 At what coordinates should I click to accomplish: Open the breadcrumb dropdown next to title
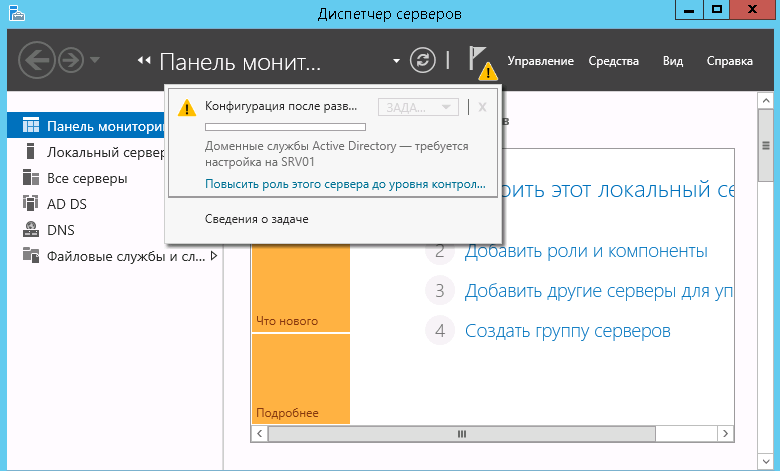396,61
